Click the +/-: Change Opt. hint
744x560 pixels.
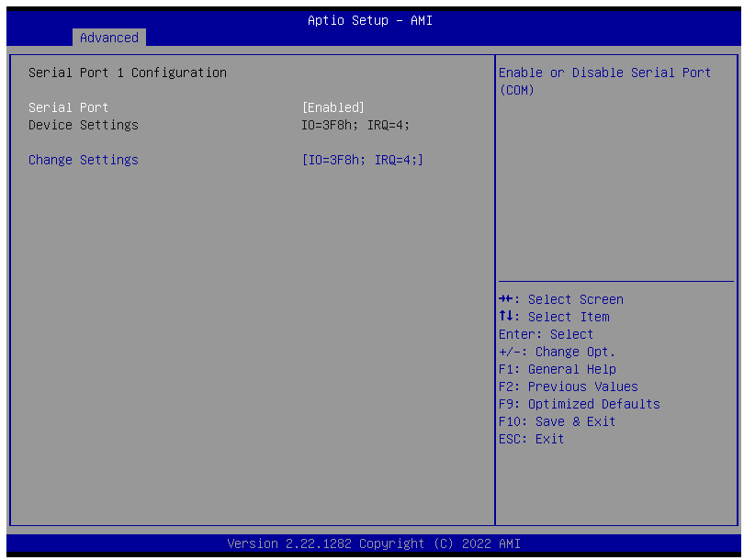pos(558,352)
